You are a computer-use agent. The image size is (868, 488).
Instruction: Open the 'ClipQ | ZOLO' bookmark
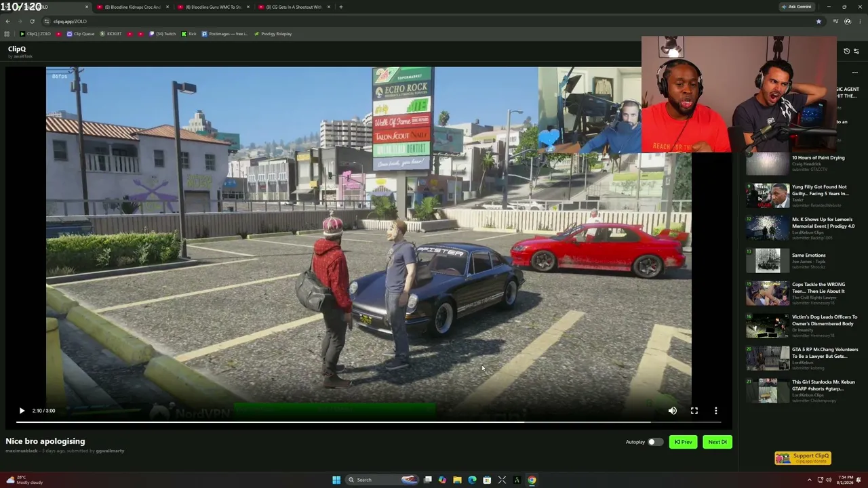[x=35, y=34]
